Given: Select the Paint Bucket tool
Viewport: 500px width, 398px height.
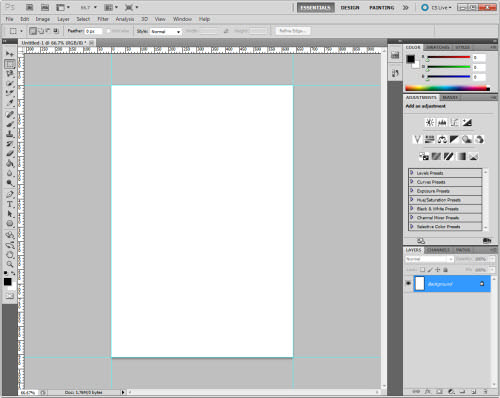Looking at the screenshot, I should (x=10, y=163).
